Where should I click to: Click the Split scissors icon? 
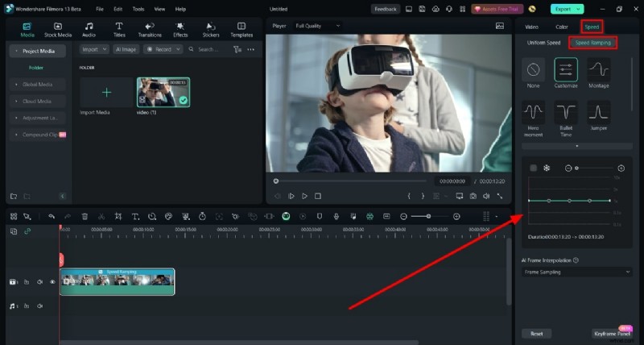[101, 216]
